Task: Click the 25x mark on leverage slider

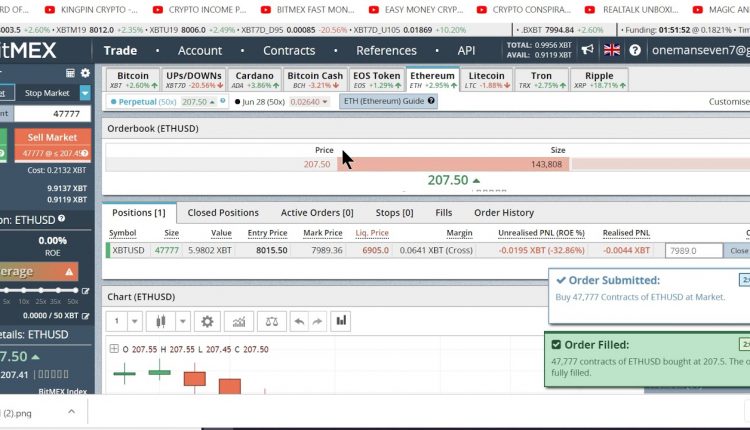Action: click(41, 290)
